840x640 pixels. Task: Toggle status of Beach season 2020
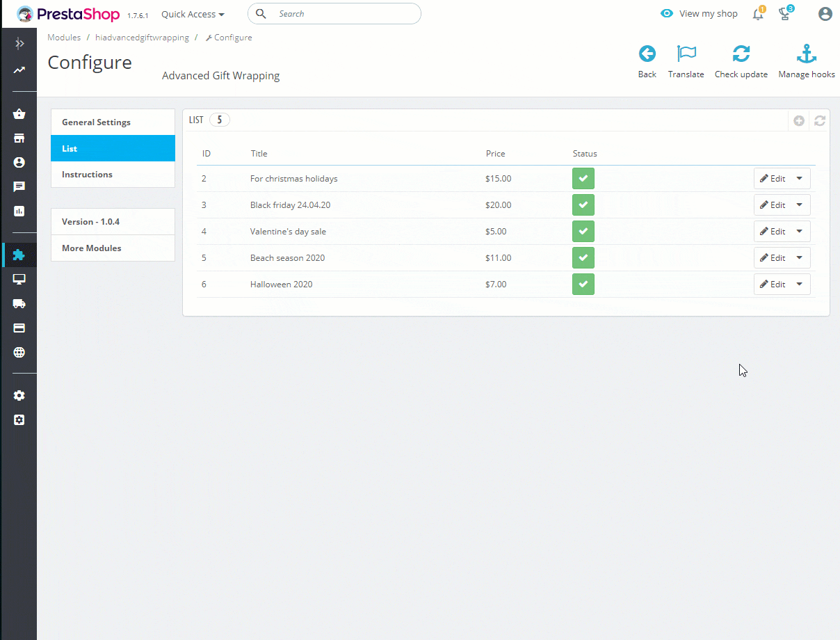(583, 257)
